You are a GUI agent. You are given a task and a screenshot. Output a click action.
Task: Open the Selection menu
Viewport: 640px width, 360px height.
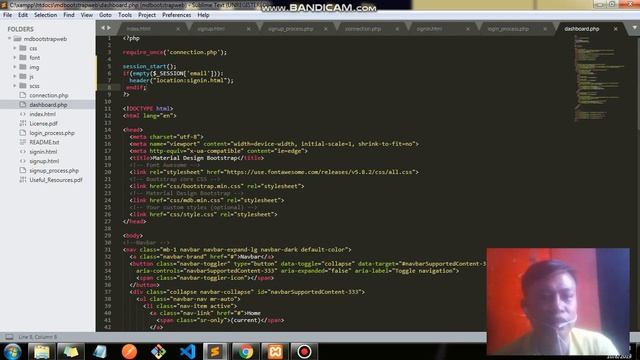45,15
